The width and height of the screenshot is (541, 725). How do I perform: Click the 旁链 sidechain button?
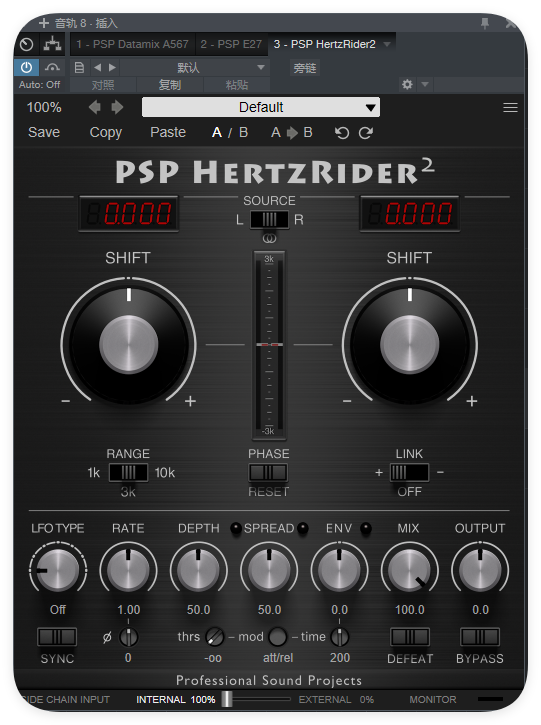305,68
